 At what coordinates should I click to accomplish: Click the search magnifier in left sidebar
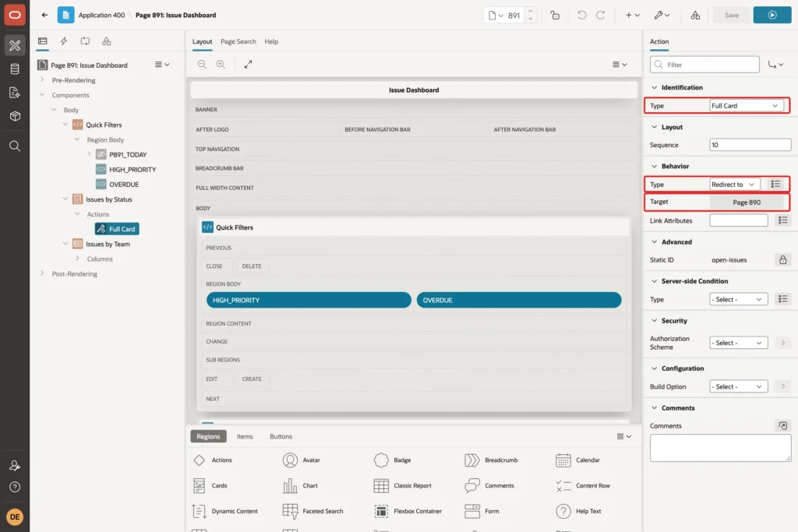pyautogui.click(x=15, y=146)
